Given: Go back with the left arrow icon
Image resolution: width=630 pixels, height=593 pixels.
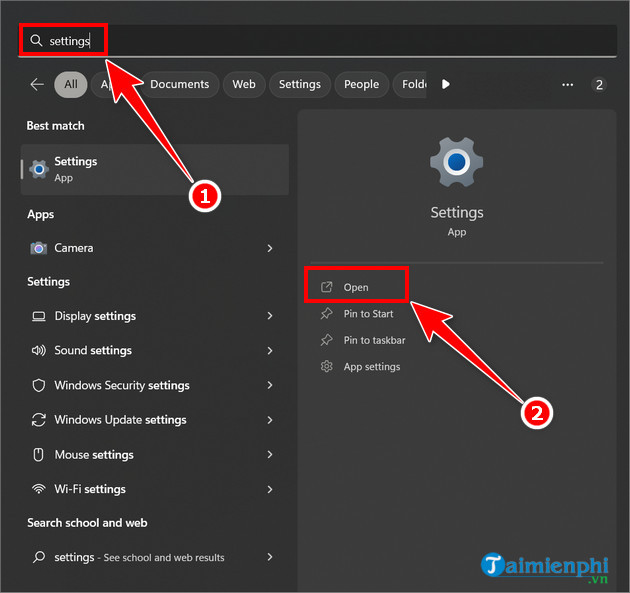Looking at the screenshot, I should coord(37,84).
